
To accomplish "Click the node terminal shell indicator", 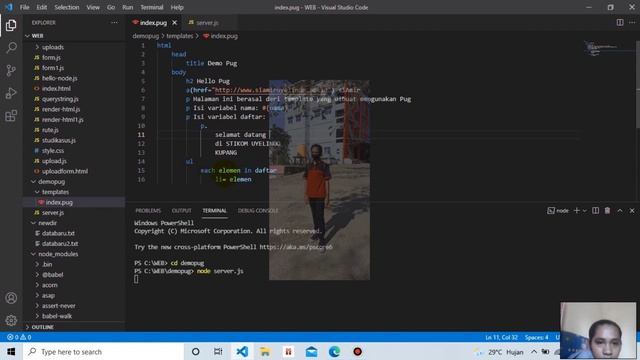I will click(x=558, y=210).
